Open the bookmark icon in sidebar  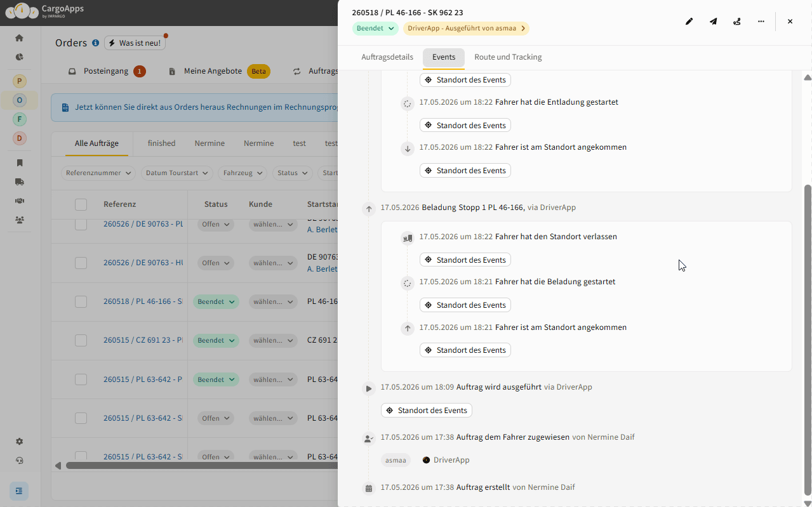click(x=20, y=163)
